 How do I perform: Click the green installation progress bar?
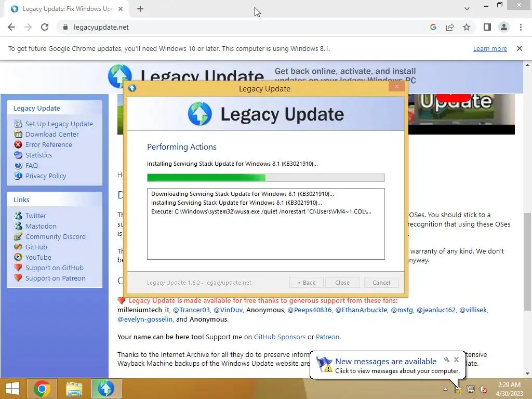[x=265, y=178]
